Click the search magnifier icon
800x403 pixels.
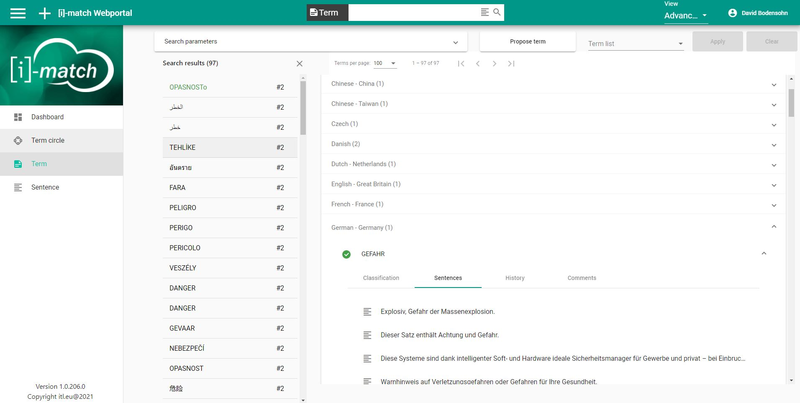pos(497,12)
